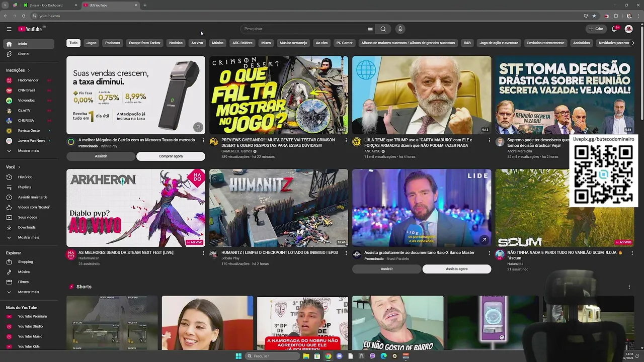
Task: Expand Mostrar mais under Você
Action: click(30, 237)
